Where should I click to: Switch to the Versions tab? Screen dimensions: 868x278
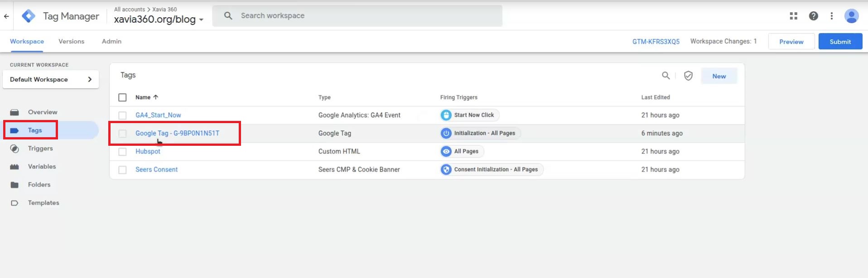click(71, 41)
